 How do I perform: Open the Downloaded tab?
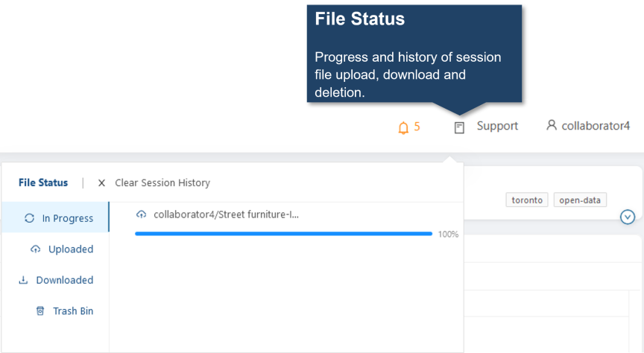(55, 280)
